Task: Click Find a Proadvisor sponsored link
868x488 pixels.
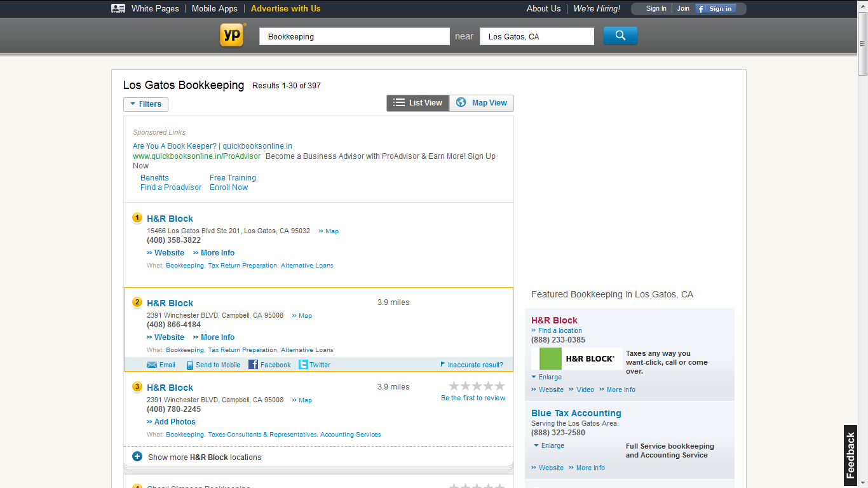Action: 171,187
